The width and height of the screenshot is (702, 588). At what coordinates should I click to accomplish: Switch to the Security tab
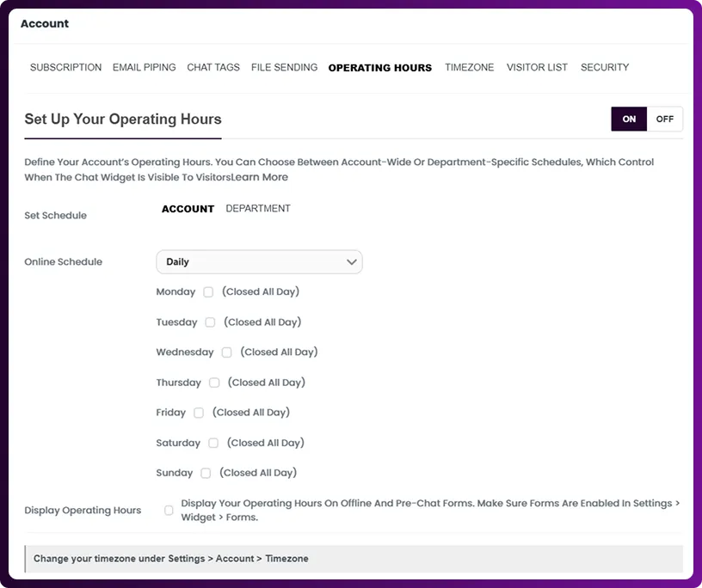coord(604,67)
